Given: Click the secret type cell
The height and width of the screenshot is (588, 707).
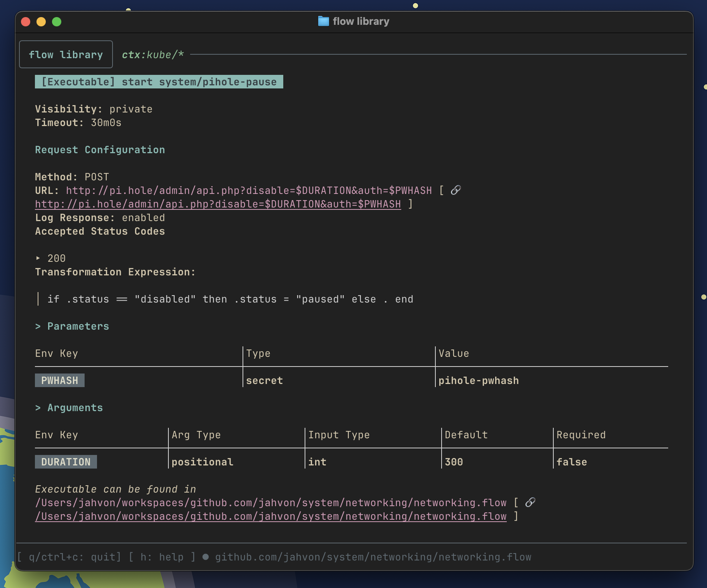Looking at the screenshot, I should pos(264,380).
